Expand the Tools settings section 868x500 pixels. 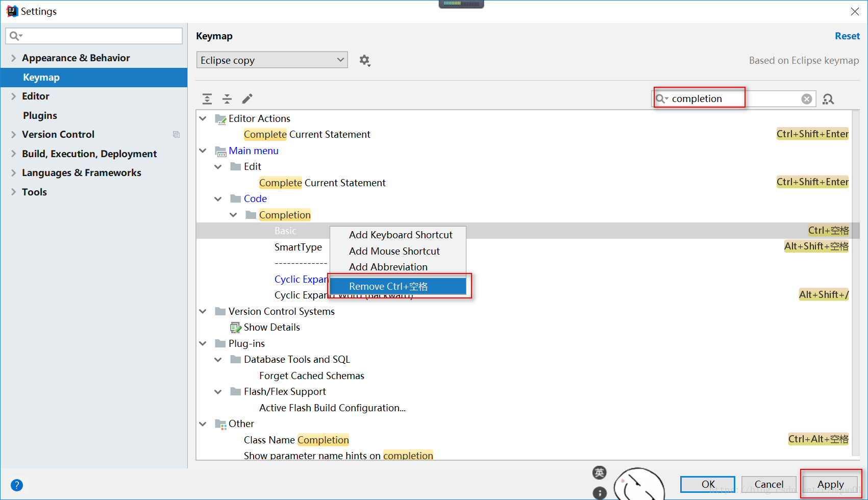coord(13,192)
